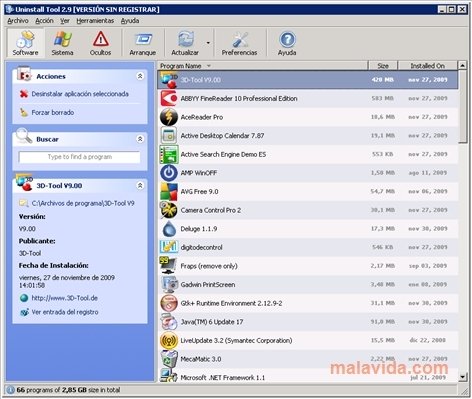Image resolution: width=472 pixels, height=399 pixels.
Task: Select Camera Control Pro 2 icon
Action: [169, 210]
